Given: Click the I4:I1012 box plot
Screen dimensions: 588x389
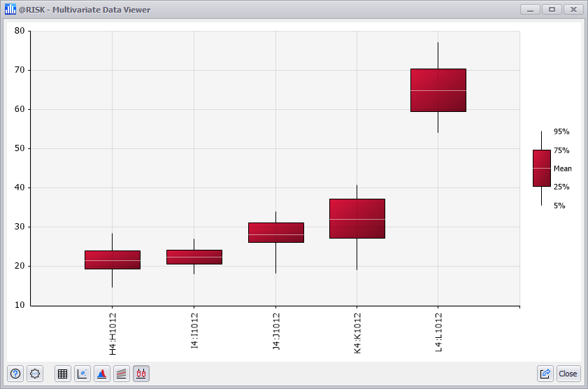Looking at the screenshot, I should [194, 257].
